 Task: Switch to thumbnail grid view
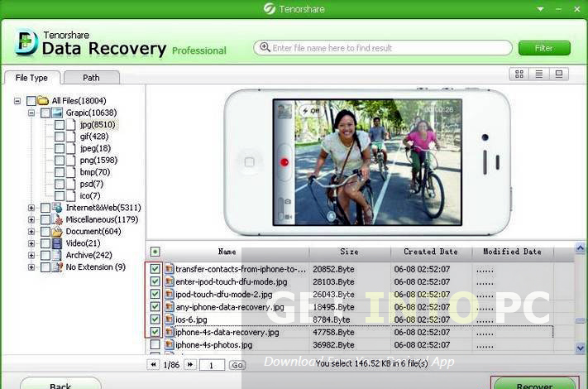pyautogui.click(x=519, y=74)
